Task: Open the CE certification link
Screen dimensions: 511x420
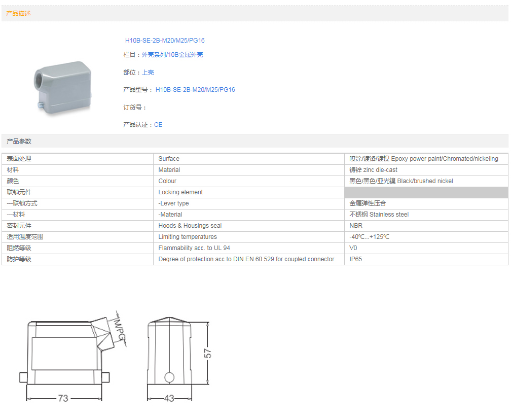Action: coord(158,125)
